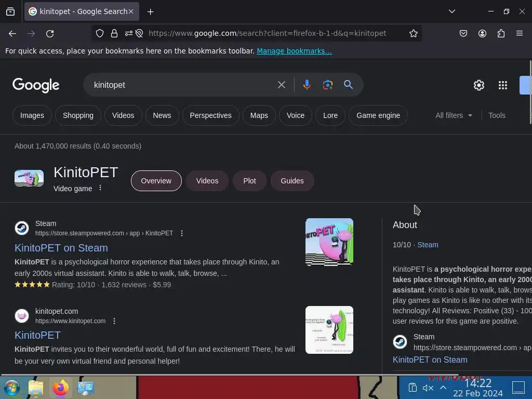Open the Firefox account icon
The height and width of the screenshot is (399, 532).
click(x=482, y=33)
